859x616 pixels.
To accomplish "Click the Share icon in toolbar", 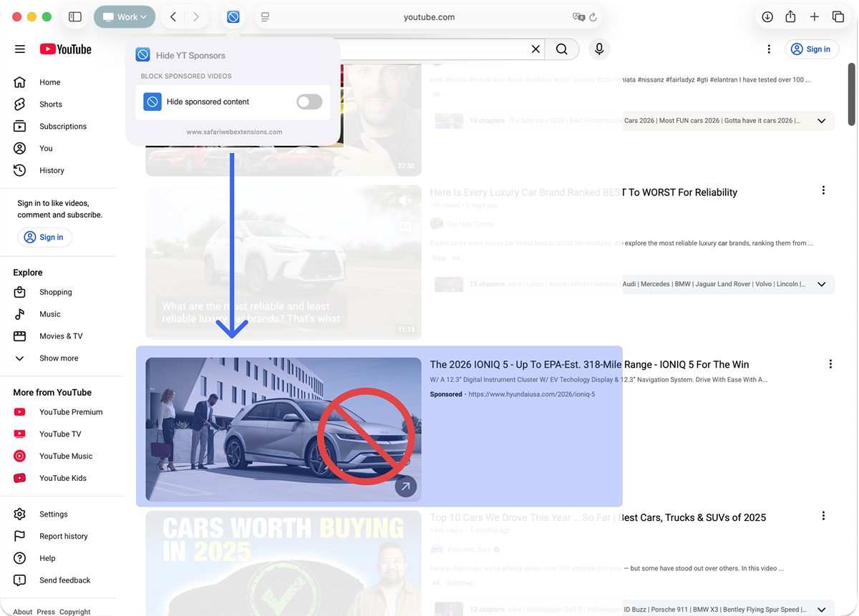I will [790, 16].
